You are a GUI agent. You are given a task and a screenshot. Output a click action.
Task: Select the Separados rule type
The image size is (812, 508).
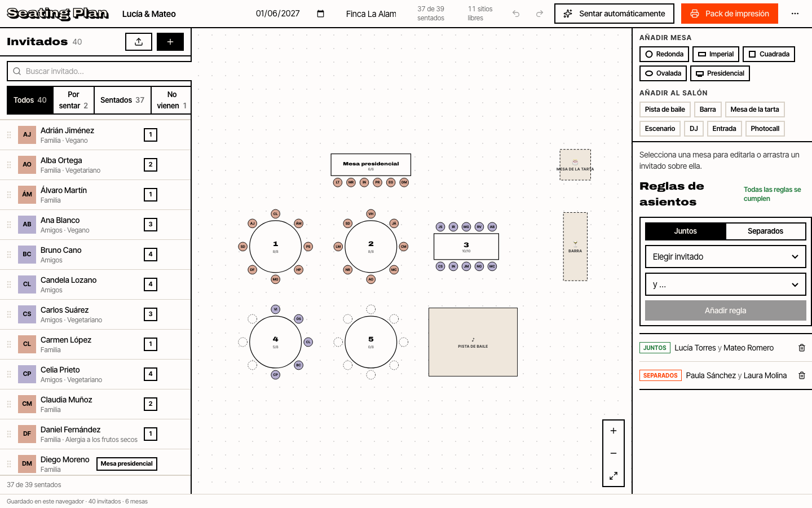765,231
